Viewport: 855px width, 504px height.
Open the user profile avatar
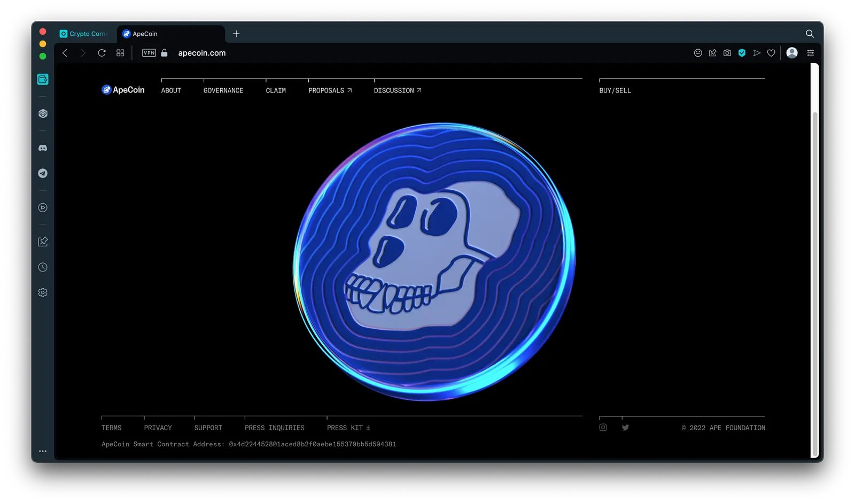tap(792, 52)
